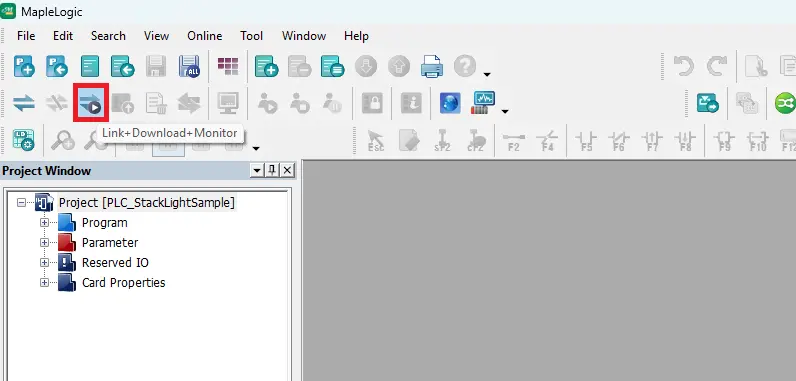
Task: Click the LD settings grid icon
Action: coord(23,140)
